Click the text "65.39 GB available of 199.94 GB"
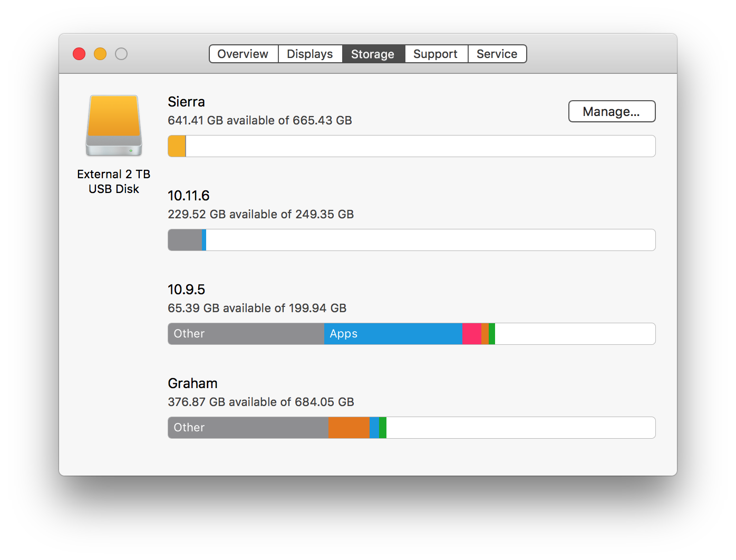736x560 pixels. pyautogui.click(x=257, y=308)
